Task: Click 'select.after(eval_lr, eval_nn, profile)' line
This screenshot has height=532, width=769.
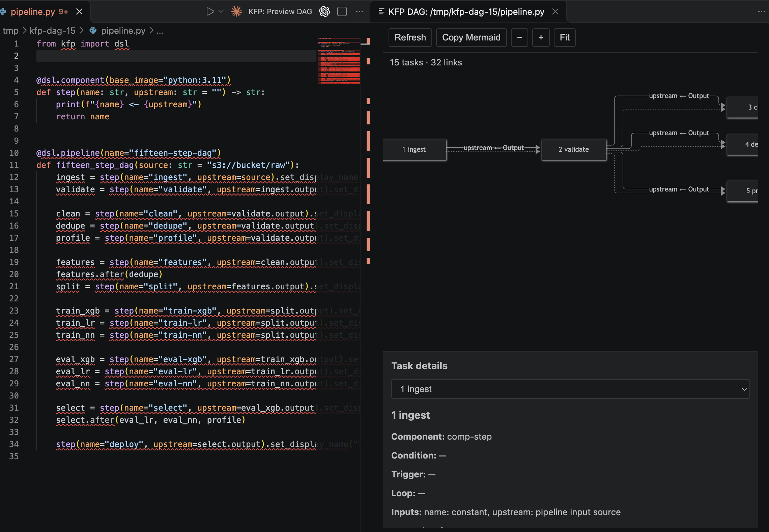Action: click(x=150, y=420)
